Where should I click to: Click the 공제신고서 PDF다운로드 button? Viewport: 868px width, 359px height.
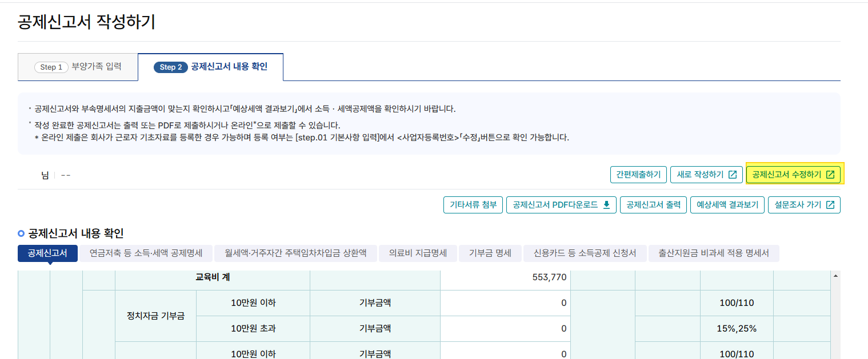561,205
